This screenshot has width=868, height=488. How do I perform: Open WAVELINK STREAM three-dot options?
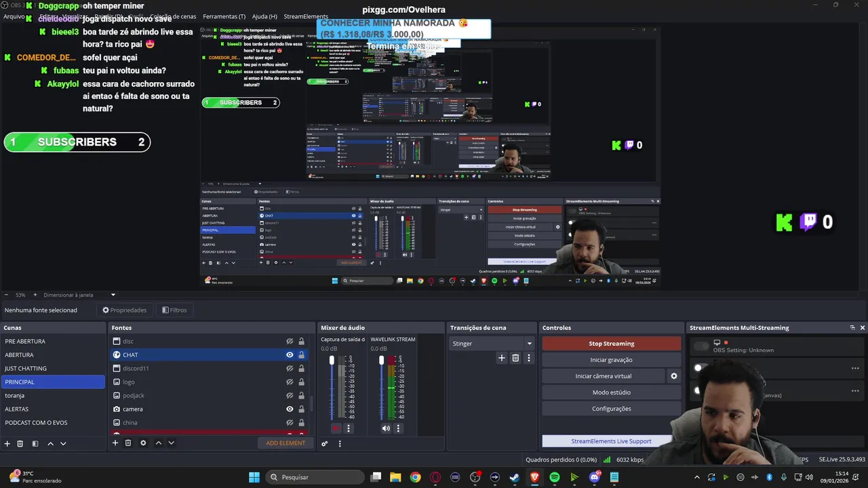pyautogui.click(x=398, y=428)
